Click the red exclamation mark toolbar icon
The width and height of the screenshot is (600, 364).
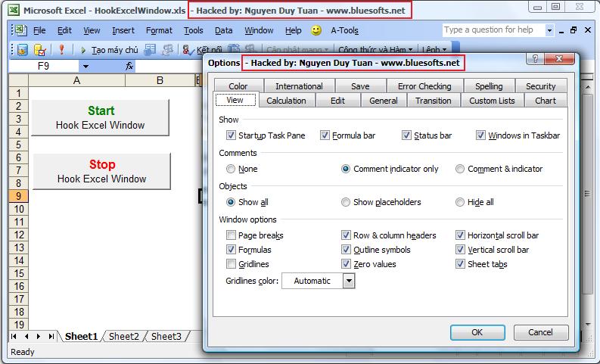click(61, 49)
